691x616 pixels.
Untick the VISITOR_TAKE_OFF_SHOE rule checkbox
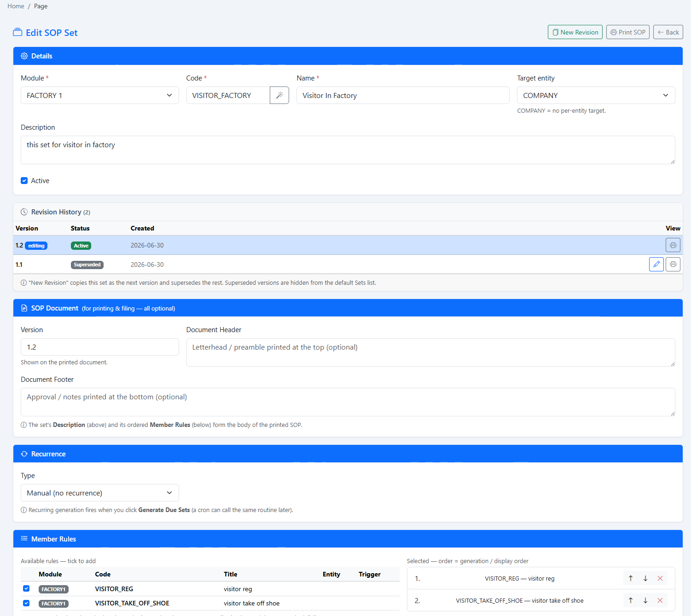point(26,603)
